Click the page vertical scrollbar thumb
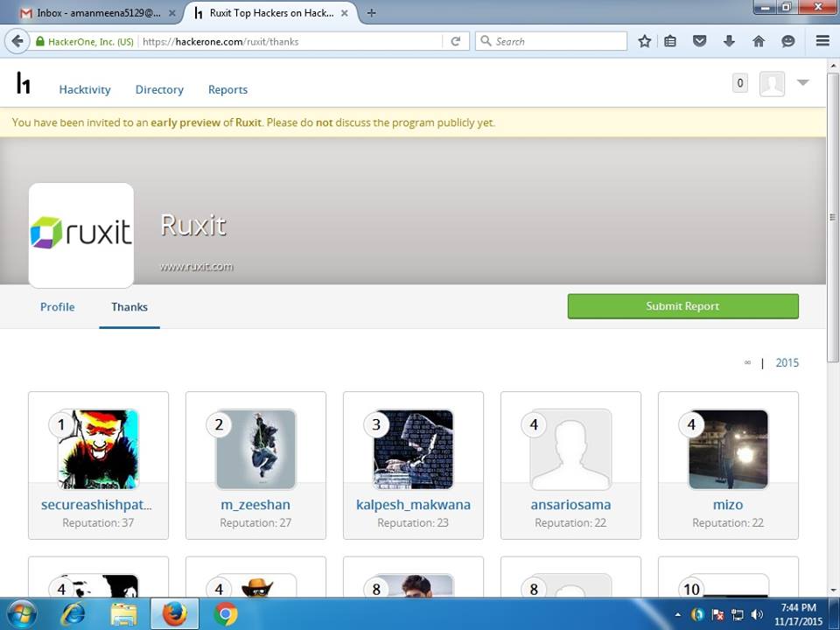 coord(832,217)
